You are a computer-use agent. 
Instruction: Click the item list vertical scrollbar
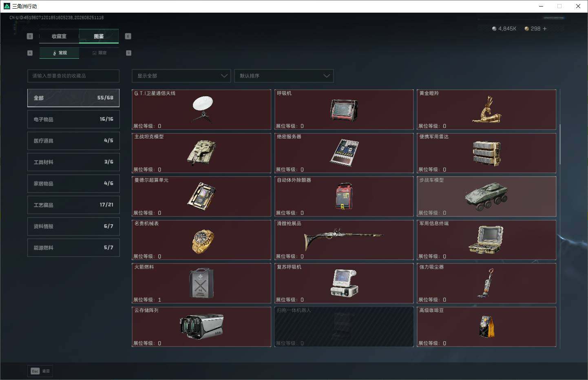pos(560,144)
